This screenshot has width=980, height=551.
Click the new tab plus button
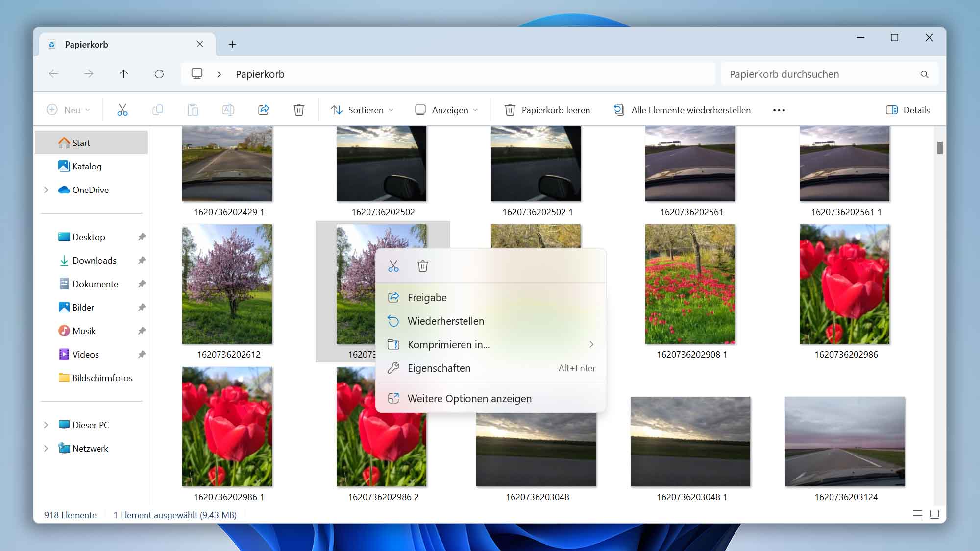tap(232, 45)
